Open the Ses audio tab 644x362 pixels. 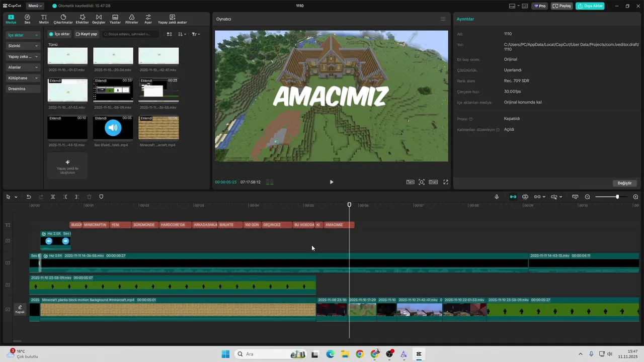pyautogui.click(x=27, y=19)
